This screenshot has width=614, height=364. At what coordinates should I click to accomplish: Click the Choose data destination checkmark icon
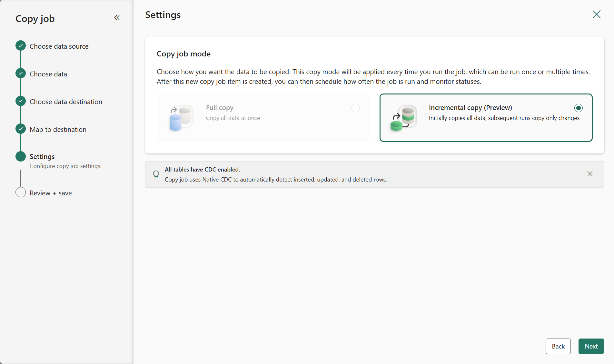(21, 101)
